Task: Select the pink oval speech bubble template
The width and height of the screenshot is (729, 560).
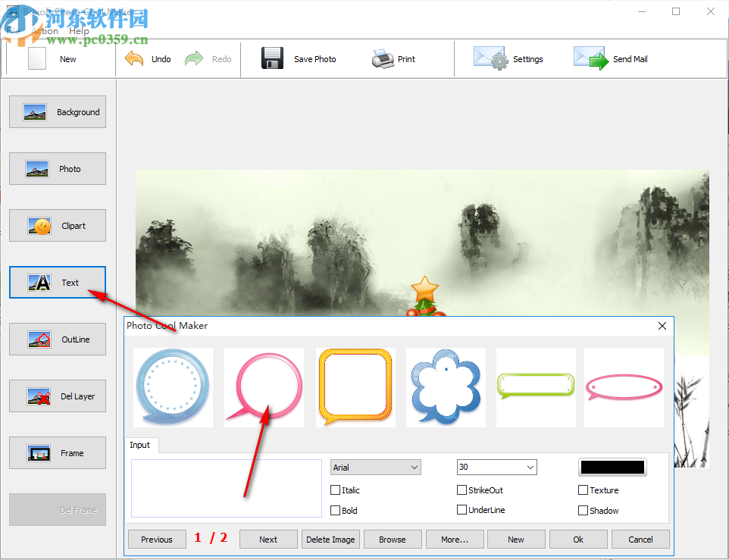Action: (624, 387)
